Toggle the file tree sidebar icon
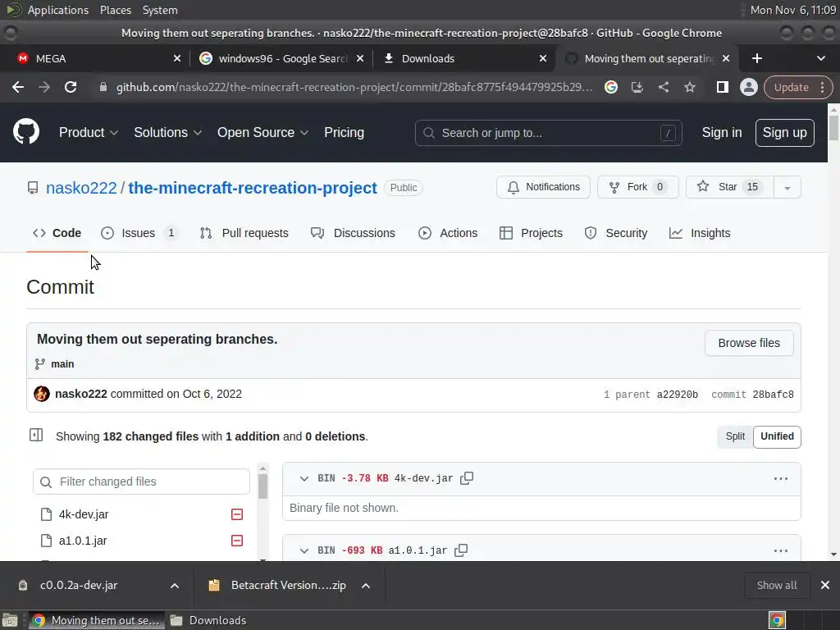The height and width of the screenshot is (630, 840). click(x=36, y=435)
